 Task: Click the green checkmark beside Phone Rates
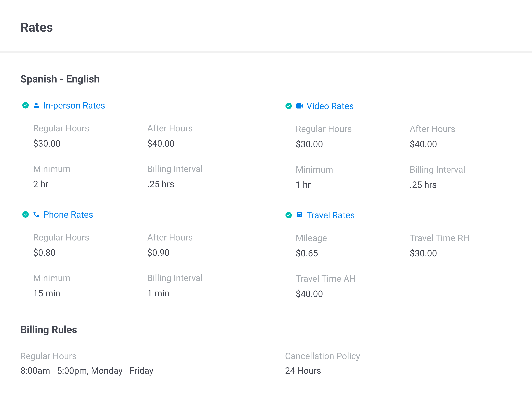26,215
